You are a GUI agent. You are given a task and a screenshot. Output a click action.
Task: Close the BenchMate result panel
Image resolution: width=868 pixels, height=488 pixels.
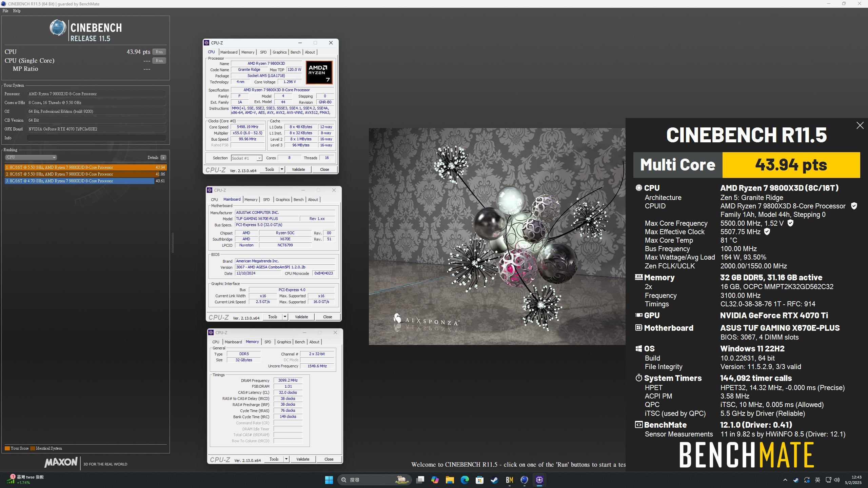(860, 125)
